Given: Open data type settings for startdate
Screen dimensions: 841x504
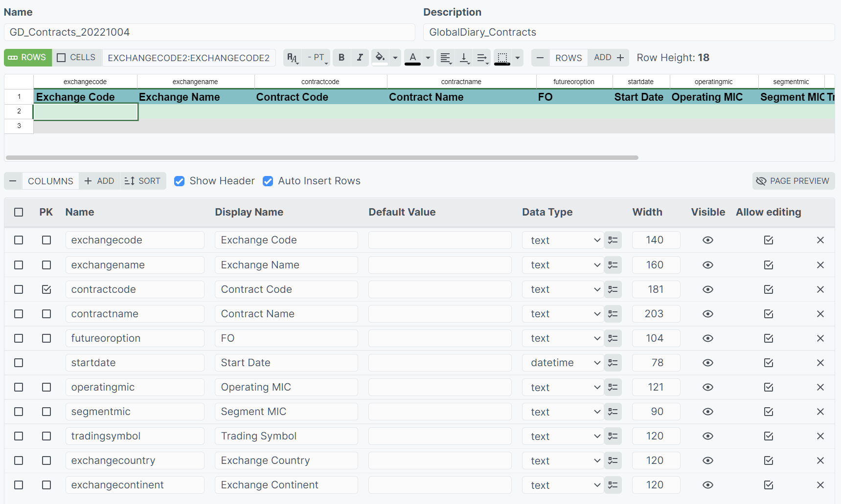Looking at the screenshot, I should pyautogui.click(x=613, y=363).
